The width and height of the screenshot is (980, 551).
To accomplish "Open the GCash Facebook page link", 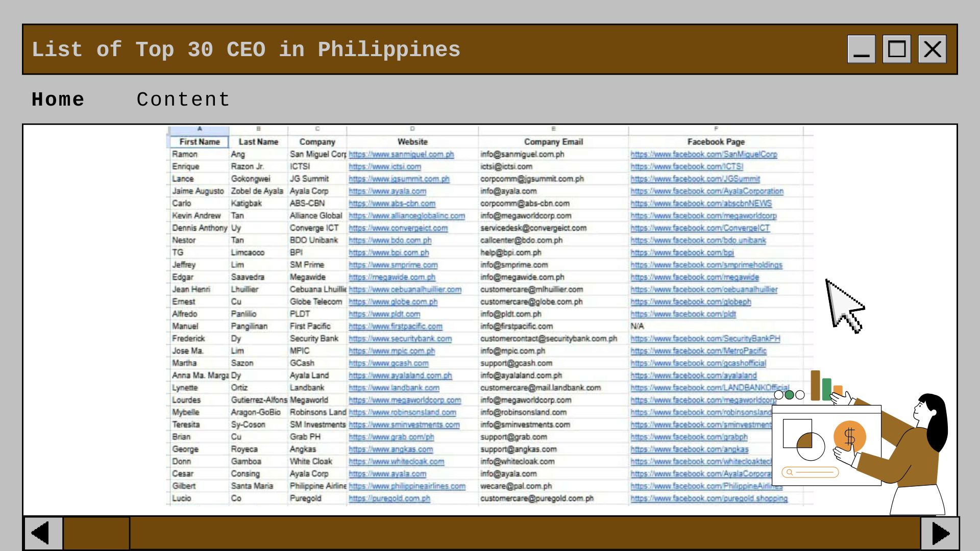I will [698, 363].
